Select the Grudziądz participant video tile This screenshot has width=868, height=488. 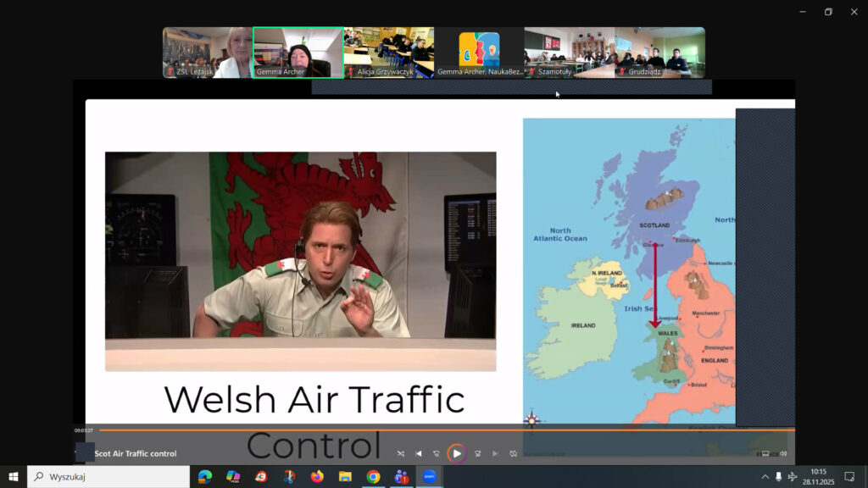click(x=659, y=53)
